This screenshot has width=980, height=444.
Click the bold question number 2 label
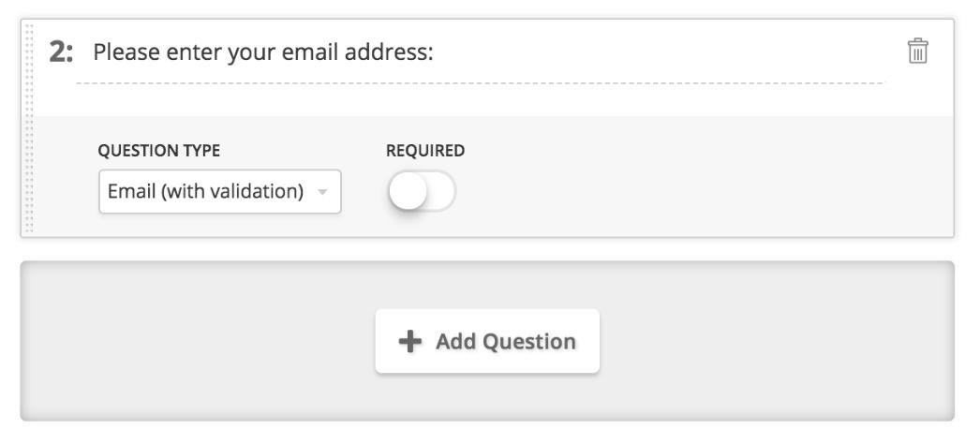[61, 52]
